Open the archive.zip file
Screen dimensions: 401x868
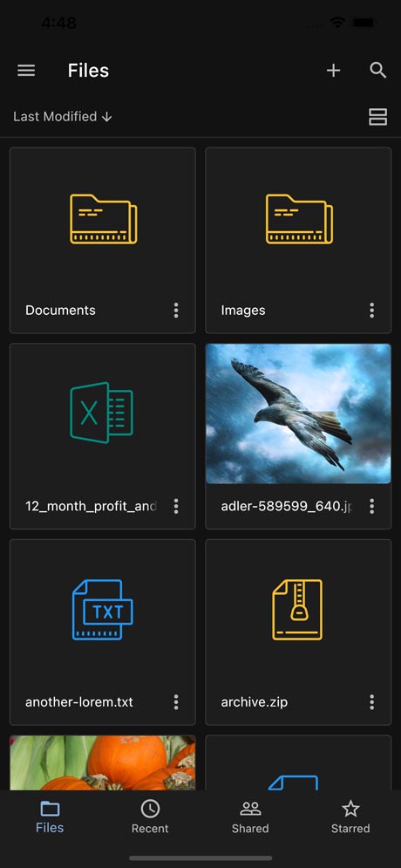[x=298, y=632]
